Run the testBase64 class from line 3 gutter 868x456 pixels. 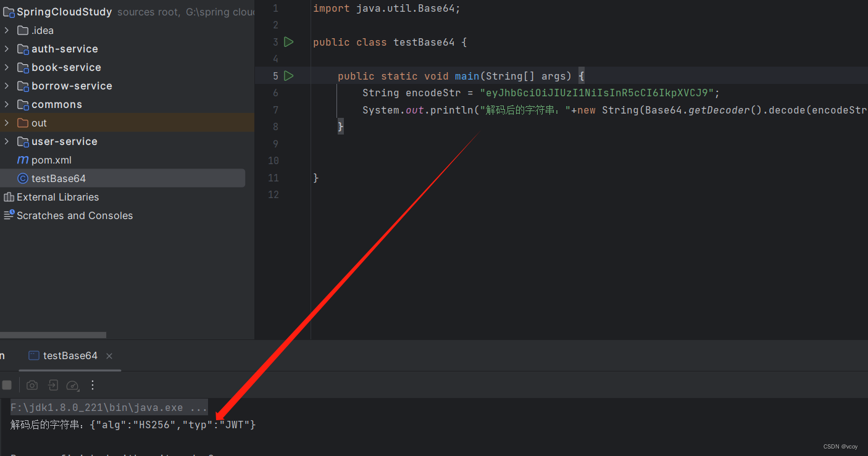tap(288, 42)
